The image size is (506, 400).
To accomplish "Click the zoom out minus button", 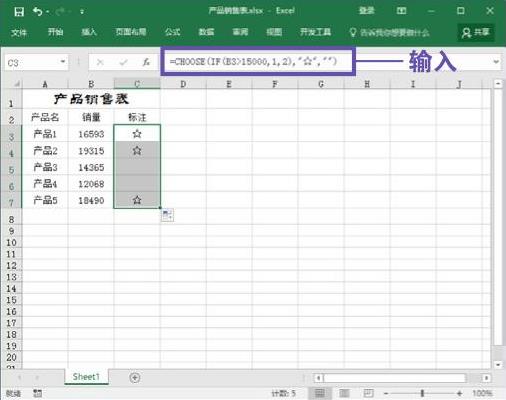I will click(386, 394).
